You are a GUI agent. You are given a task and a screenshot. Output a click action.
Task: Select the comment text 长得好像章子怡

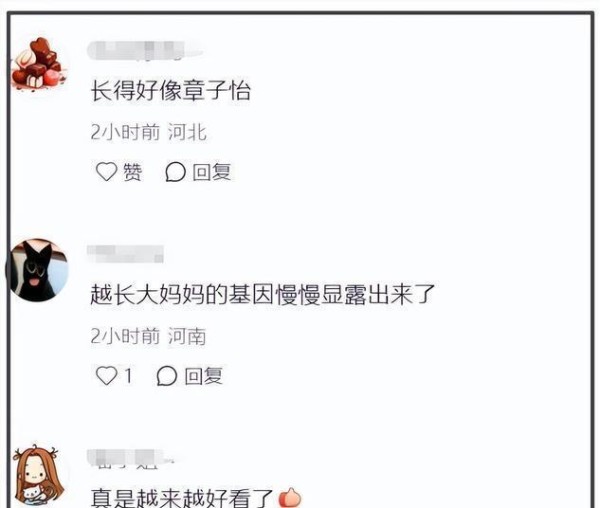click(171, 91)
